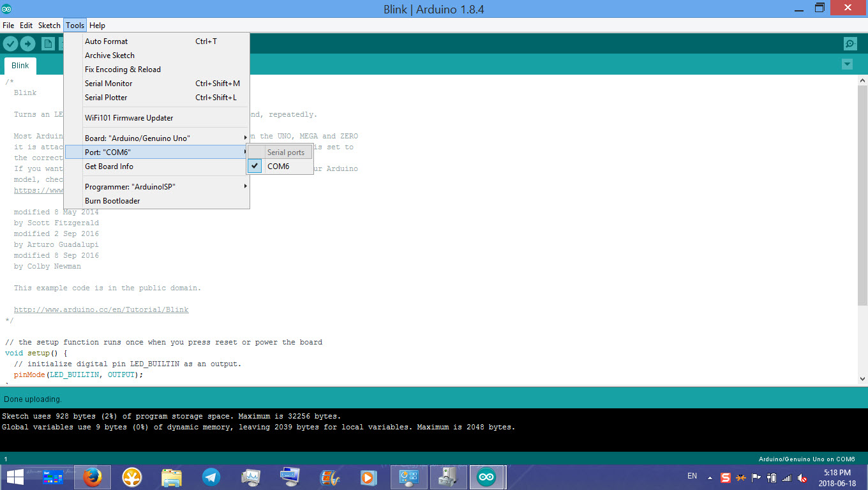Click "Arduino/Genuino Uno on COM6" status text
This screenshot has height=490, width=868.
tap(807, 459)
